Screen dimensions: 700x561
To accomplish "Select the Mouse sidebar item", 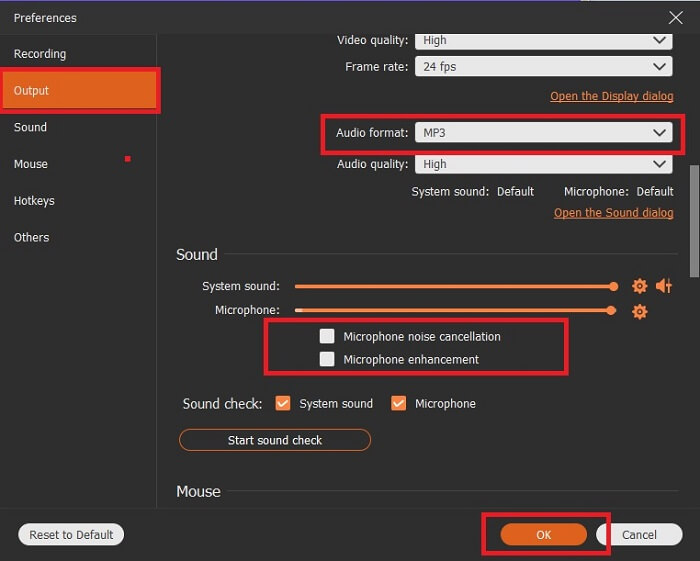I will pos(31,164).
